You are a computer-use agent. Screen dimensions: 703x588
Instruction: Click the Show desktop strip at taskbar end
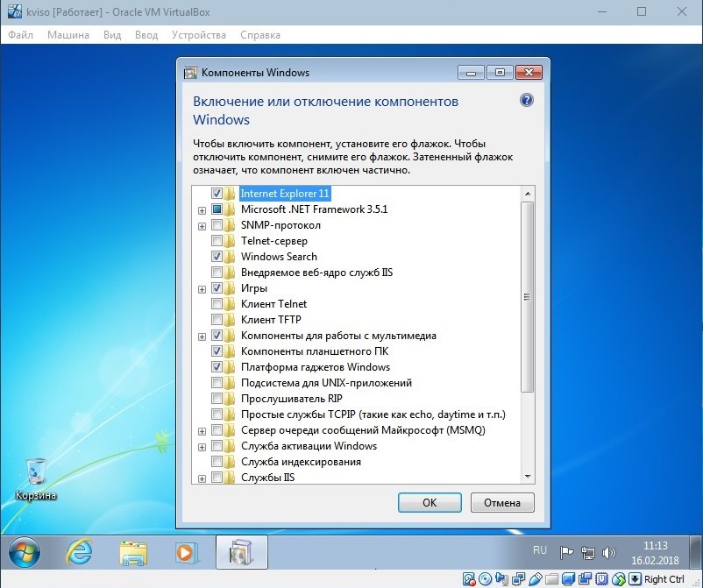tap(696, 552)
